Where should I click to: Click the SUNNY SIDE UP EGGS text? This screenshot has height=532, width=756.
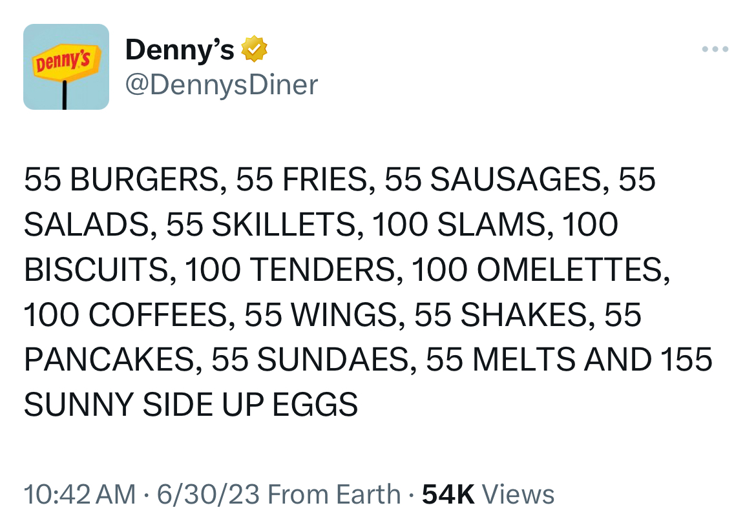click(x=191, y=405)
